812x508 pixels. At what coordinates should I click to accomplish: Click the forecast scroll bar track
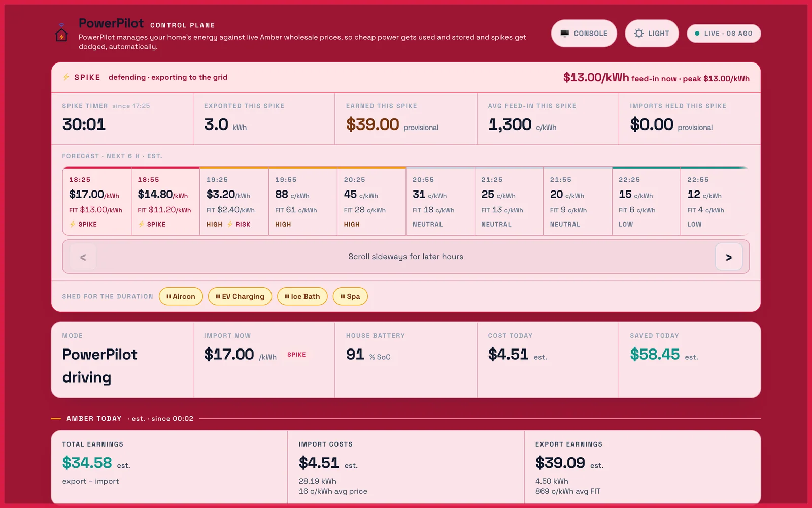(406, 257)
